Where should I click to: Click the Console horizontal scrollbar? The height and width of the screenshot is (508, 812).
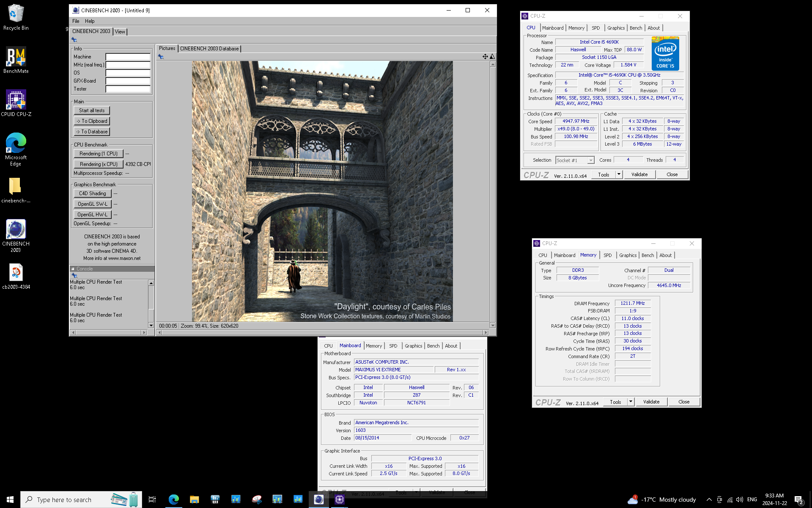[x=109, y=333]
